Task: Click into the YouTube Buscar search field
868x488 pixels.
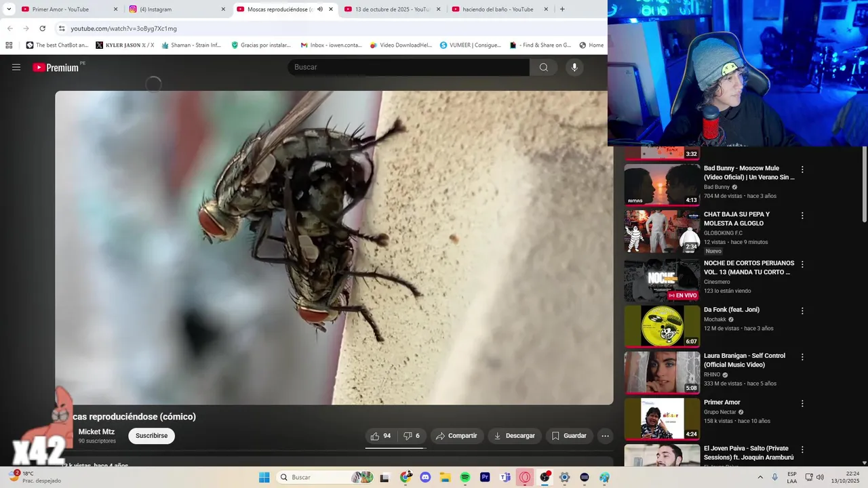Action: coord(408,67)
